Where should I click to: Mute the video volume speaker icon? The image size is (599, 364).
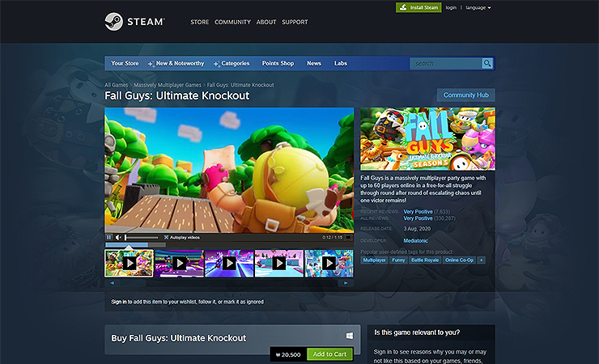[x=118, y=237]
